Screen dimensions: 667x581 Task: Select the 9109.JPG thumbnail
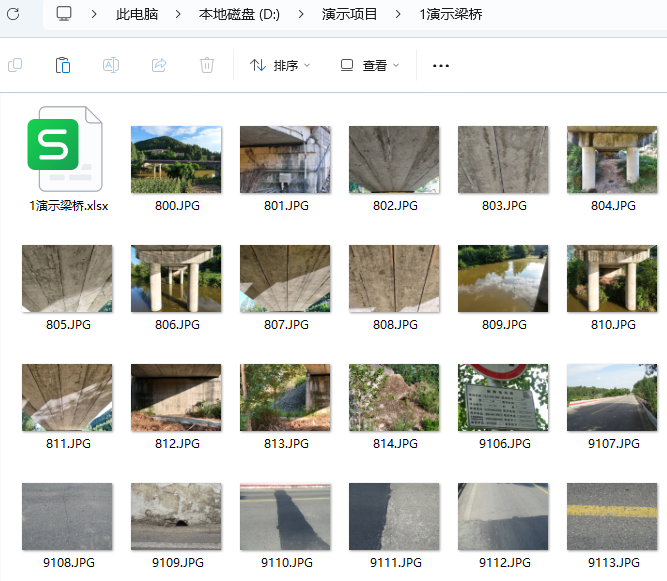point(176,516)
